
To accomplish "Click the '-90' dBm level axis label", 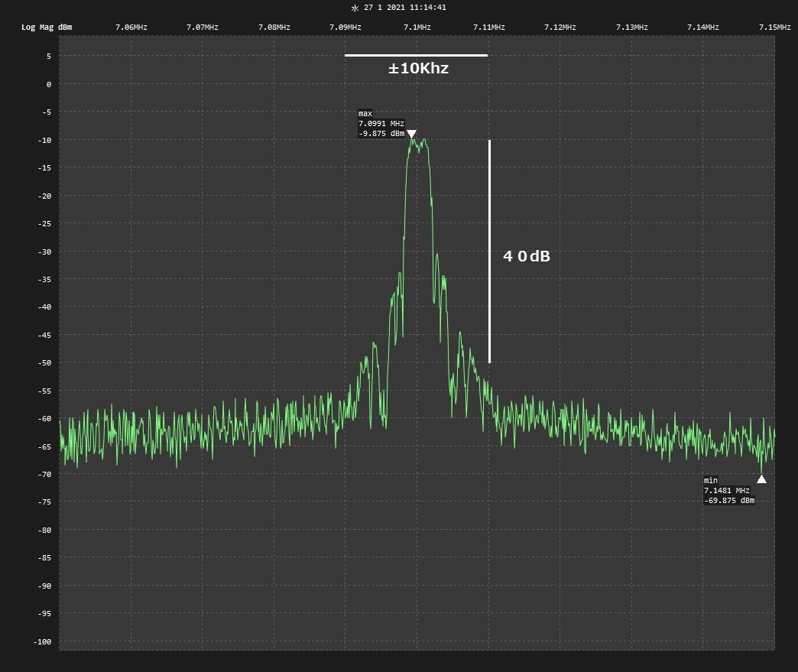I will click(x=45, y=586).
